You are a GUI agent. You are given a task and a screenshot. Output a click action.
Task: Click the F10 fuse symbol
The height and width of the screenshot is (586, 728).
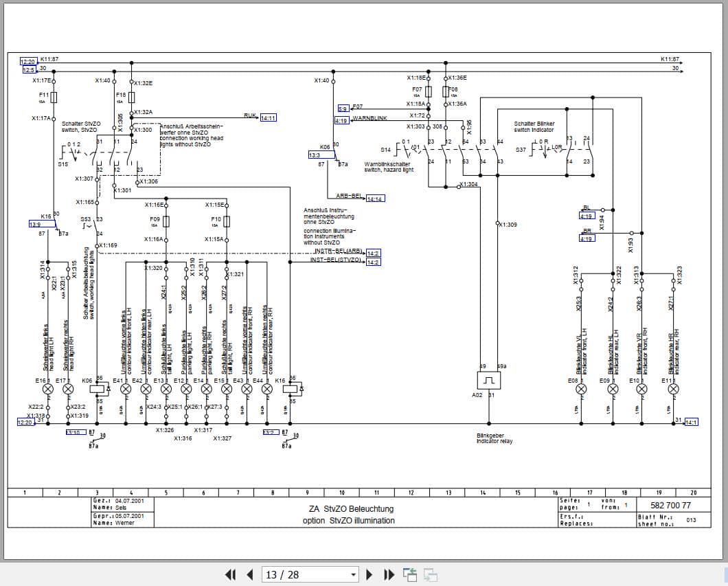point(227,222)
